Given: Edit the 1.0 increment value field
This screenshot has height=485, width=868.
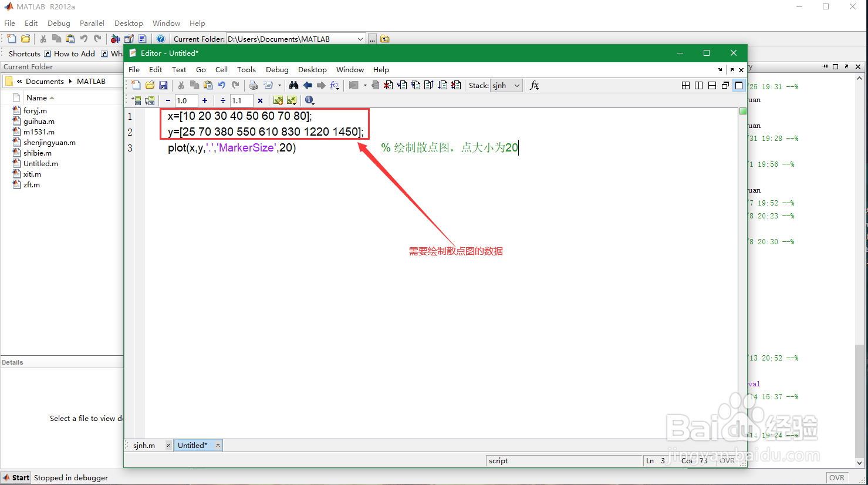Looking at the screenshot, I should tap(186, 100).
